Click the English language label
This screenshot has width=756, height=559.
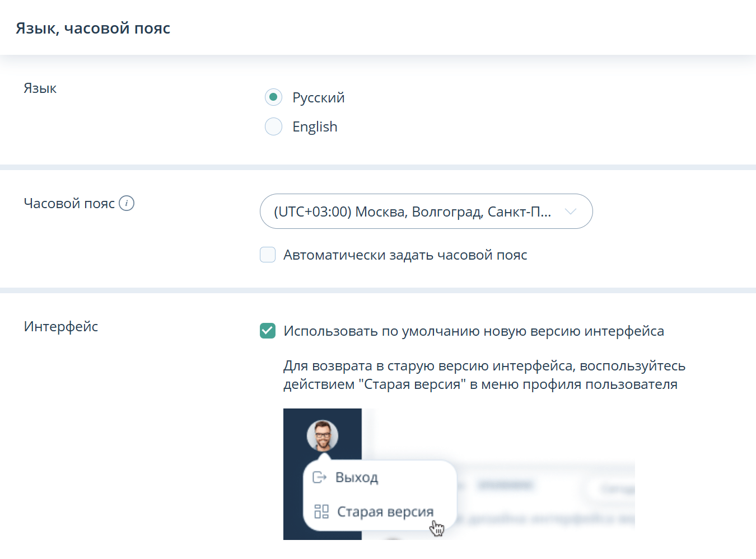point(315,126)
